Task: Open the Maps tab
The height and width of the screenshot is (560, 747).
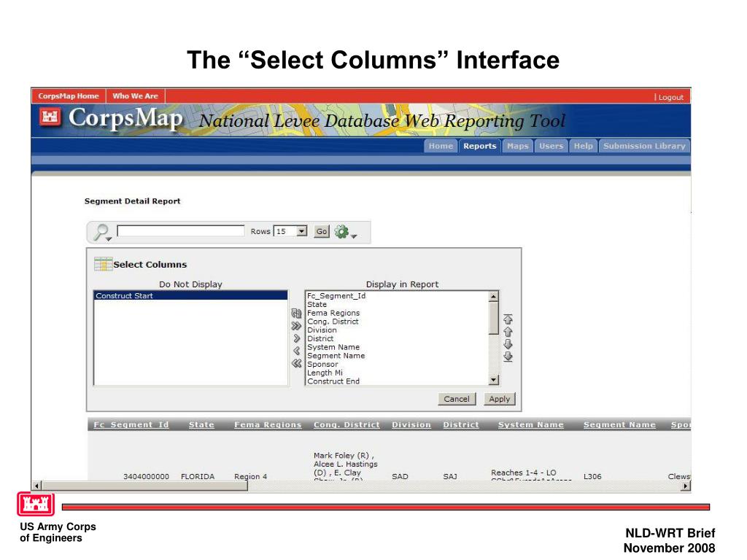Action: 517,146
